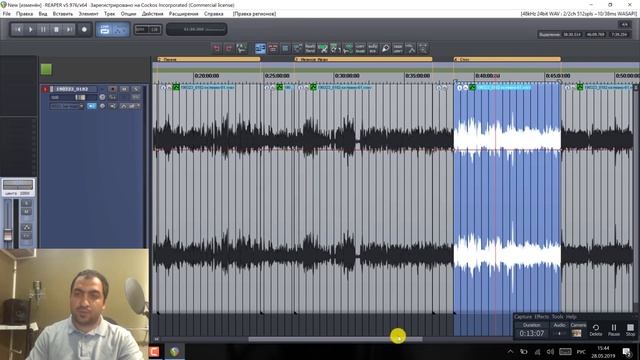Select the first orange region marker
Screen dimensions: 640x360
coord(209,59)
